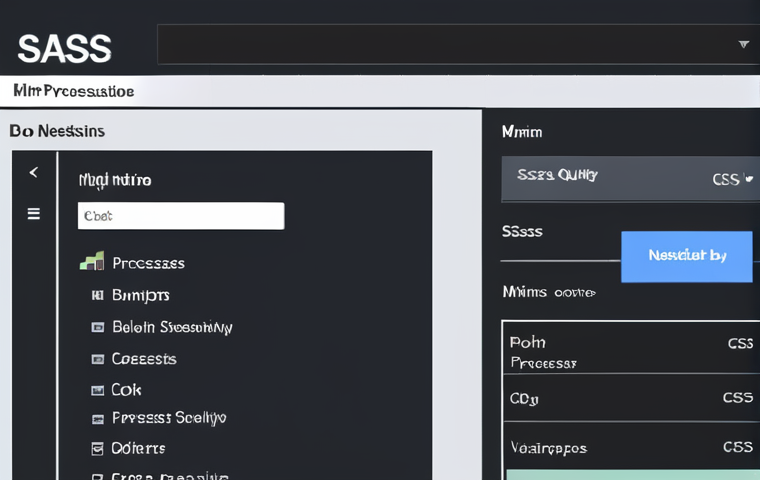Focus the Ebat search input field

pos(181,216)
